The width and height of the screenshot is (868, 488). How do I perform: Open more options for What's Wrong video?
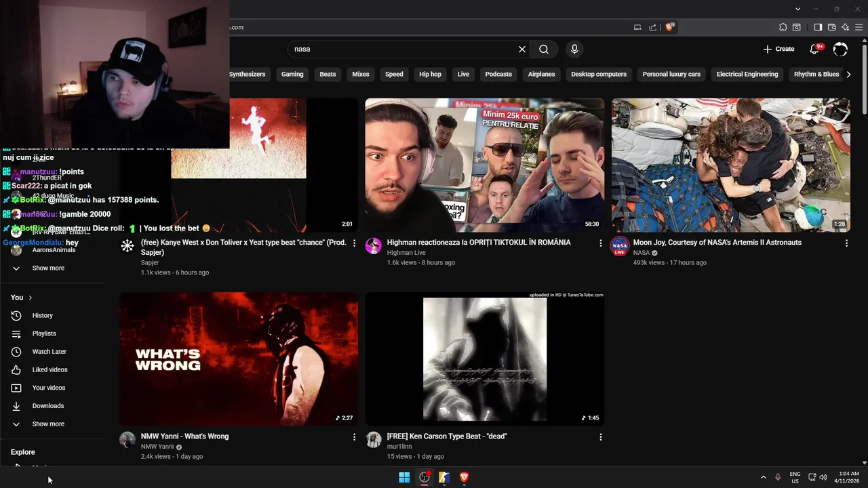tap(354, 437)
